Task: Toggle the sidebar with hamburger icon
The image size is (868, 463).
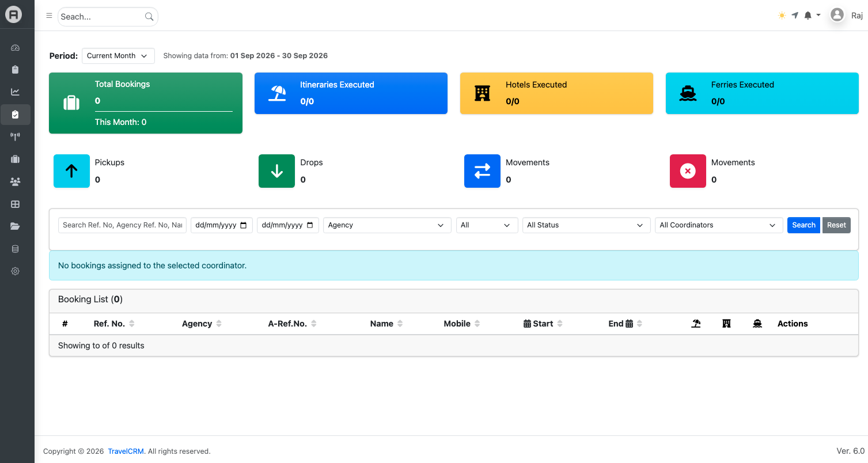Action: tap(49, 16)
